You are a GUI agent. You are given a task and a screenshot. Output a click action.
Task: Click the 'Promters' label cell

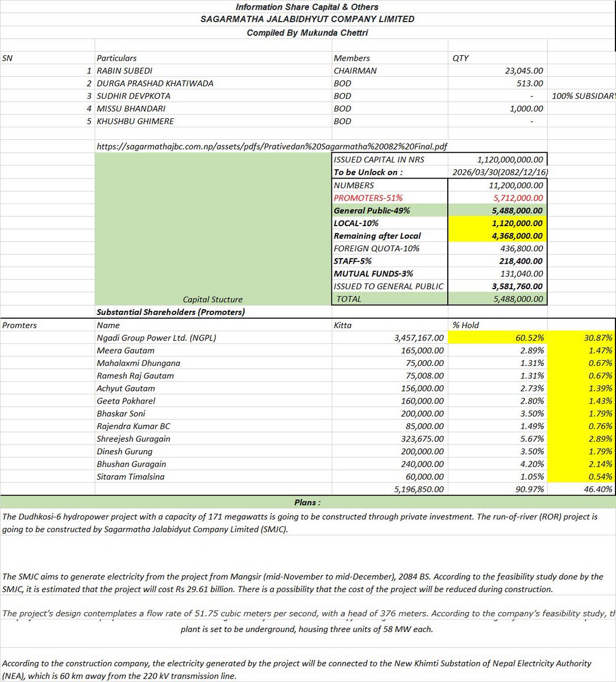tap(47, 325)
